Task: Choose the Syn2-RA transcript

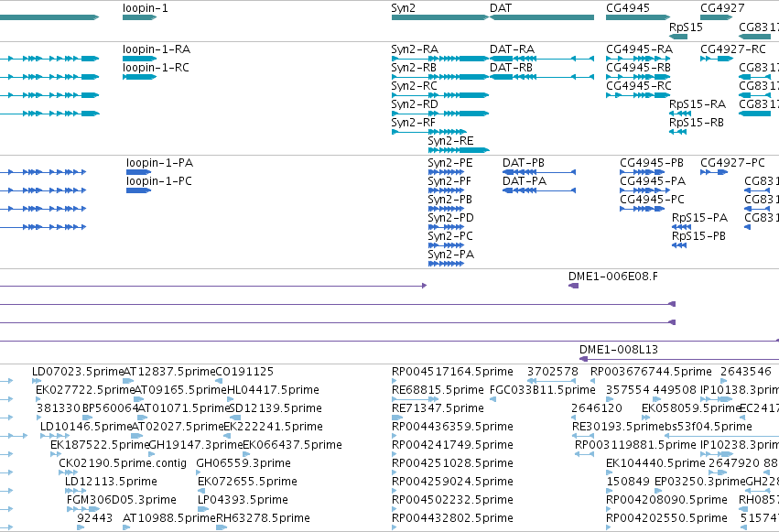Action: (440, 59)
